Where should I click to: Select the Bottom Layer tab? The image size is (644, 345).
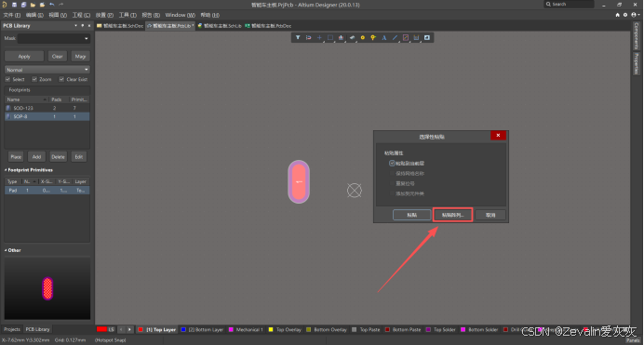203,330
